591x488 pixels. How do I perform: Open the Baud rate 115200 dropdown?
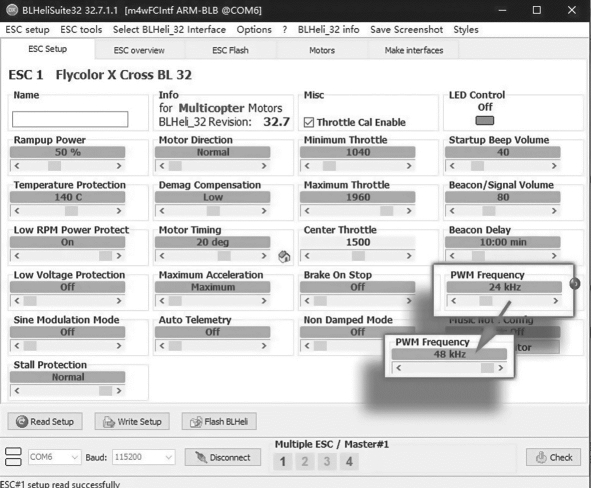coord(143,457)
